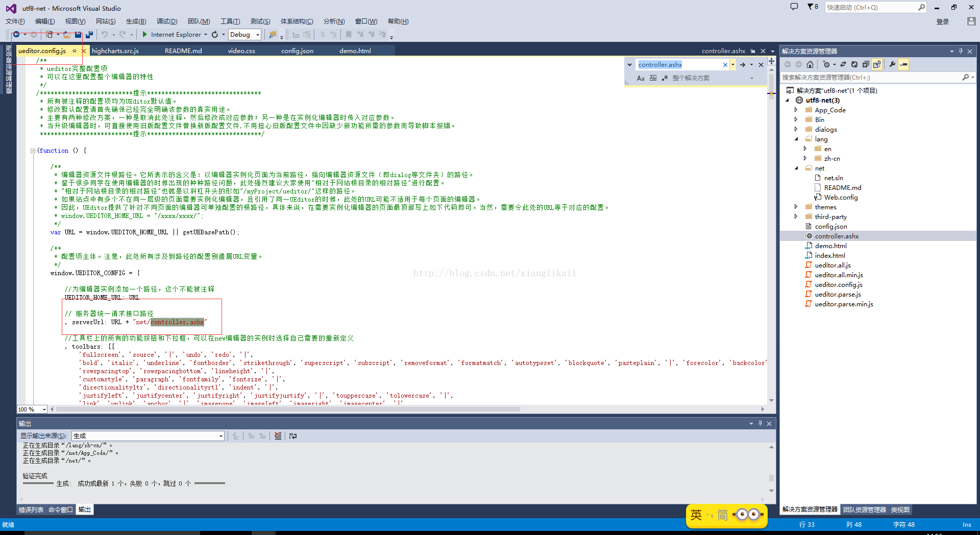Toggle Show All Files in Solution Explorer

pyautogui.click(x=877, y=64)
